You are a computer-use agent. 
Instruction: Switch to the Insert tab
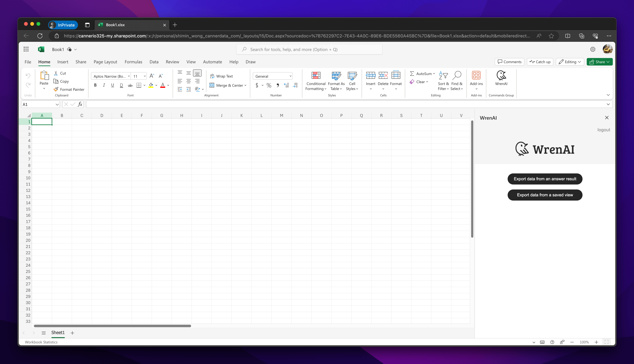[63, 62]
